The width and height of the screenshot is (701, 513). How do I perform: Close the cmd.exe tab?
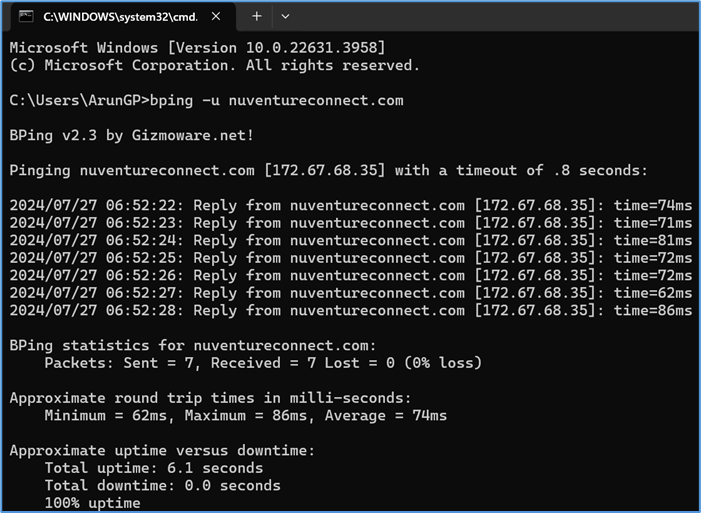(216, 17)
